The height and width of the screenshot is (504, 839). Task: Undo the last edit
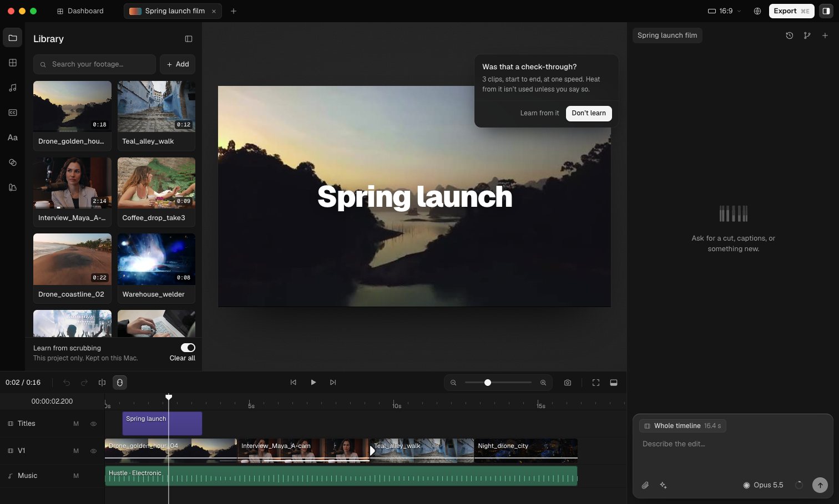pyautogui.click(x=67, y=383)
